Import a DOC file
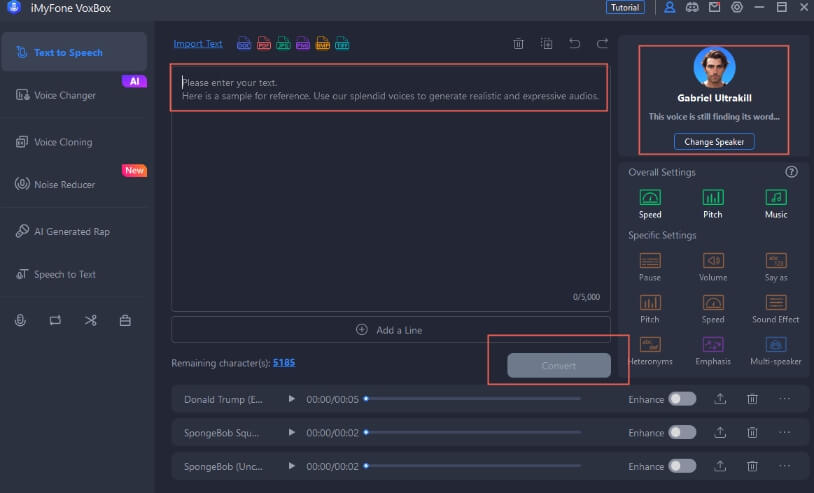814x493 pixels. tap(243, 44)
